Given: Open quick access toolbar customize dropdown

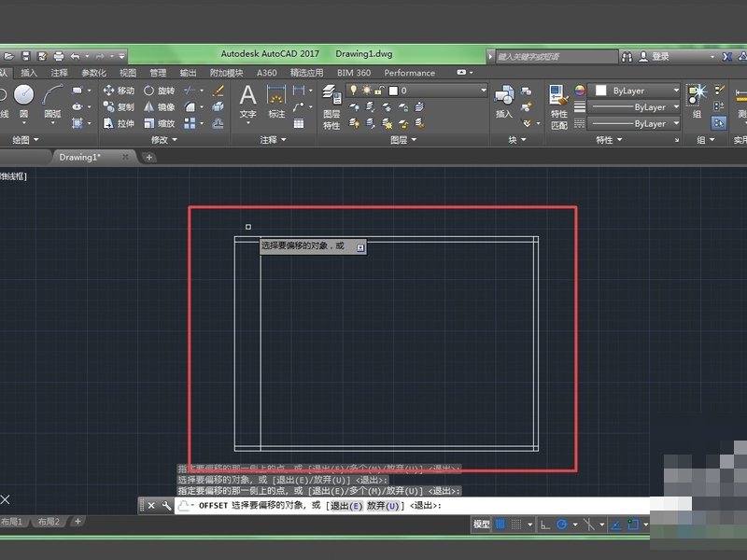Looking at the screenshot, I should click(x=122, y=57).
